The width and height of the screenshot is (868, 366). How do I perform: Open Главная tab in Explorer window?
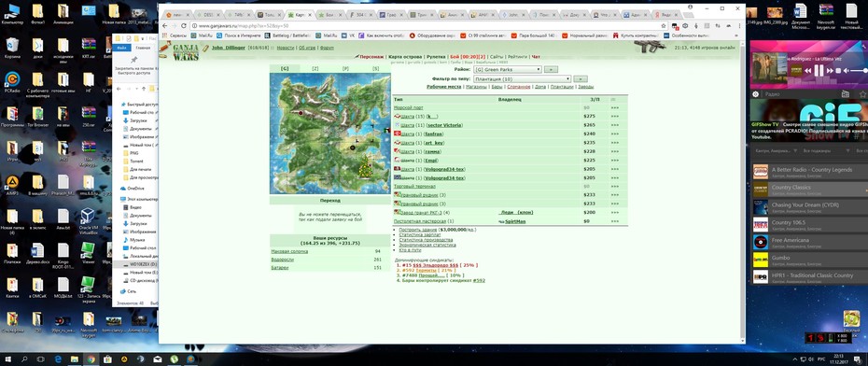pyautogui.click(x=143, y=48)
